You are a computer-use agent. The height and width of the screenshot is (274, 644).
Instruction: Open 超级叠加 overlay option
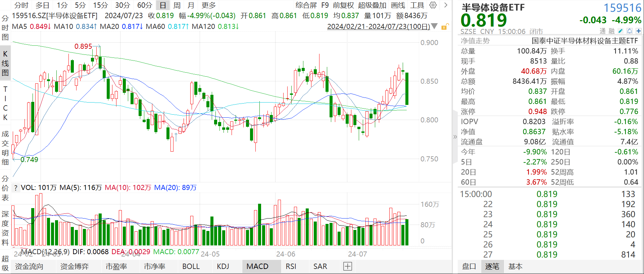[372, 5]
